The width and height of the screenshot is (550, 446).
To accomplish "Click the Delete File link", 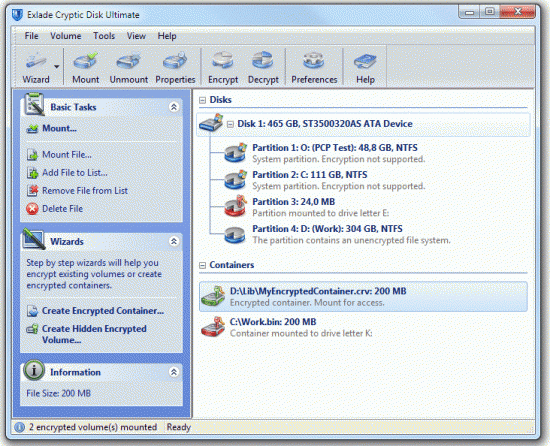I will coord(62,209).
